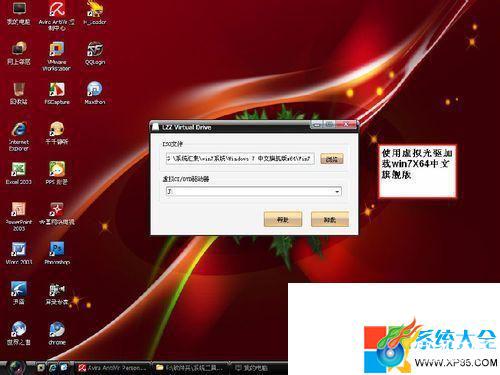Open the Word 2003 desktop shortcut
The image size is (500, 375).
19,253
